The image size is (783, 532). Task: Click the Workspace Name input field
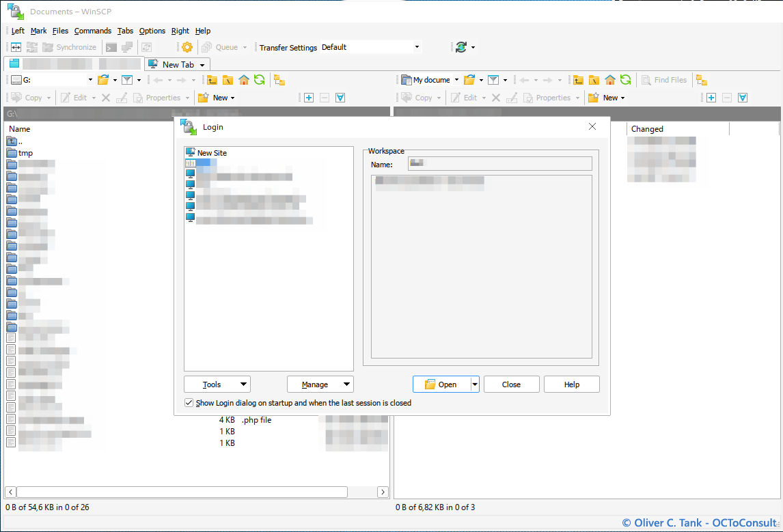pos(500,164)
